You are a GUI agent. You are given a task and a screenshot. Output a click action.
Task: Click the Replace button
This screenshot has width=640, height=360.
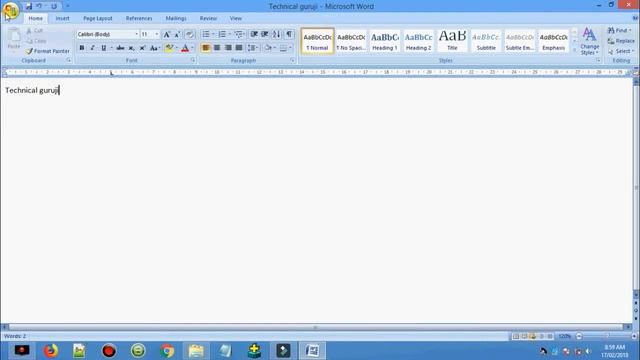coord(621,41)
